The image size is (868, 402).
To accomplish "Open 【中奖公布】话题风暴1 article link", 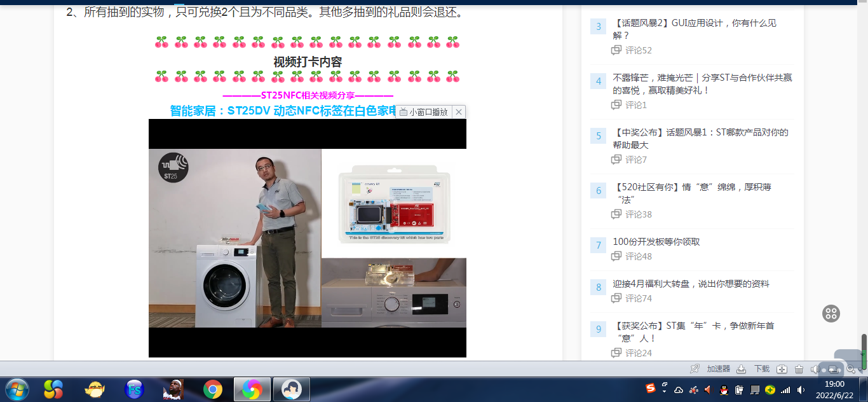I will pos(700,139).
